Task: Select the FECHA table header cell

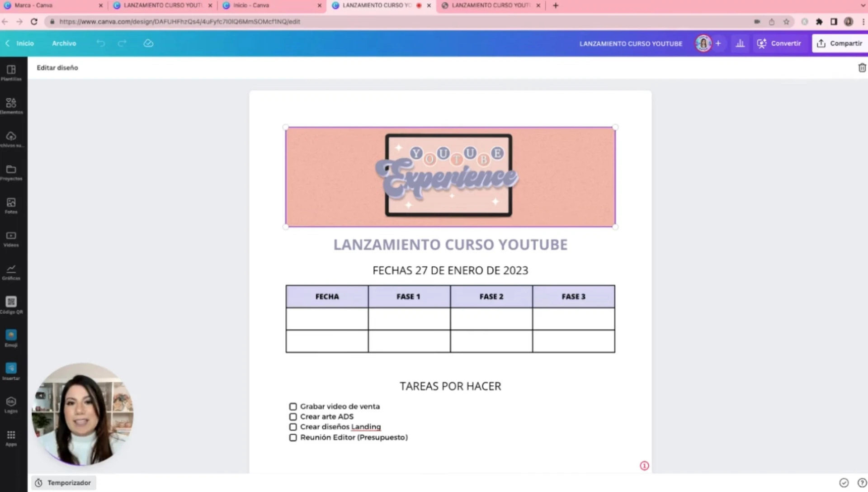Action: click(x=327, y=297)
